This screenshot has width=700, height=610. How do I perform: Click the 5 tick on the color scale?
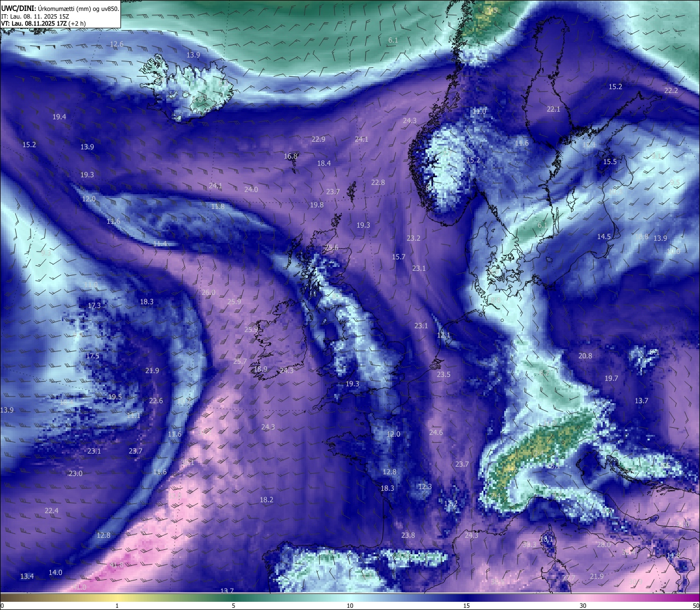tap(234, 606)
